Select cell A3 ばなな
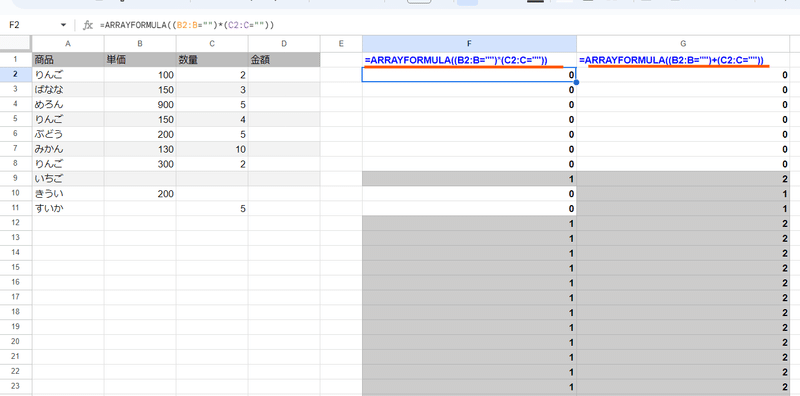 pos(68,89)
